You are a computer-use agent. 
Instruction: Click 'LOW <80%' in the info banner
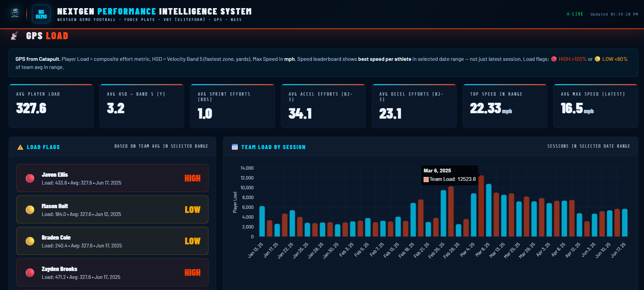click(615, 59)
